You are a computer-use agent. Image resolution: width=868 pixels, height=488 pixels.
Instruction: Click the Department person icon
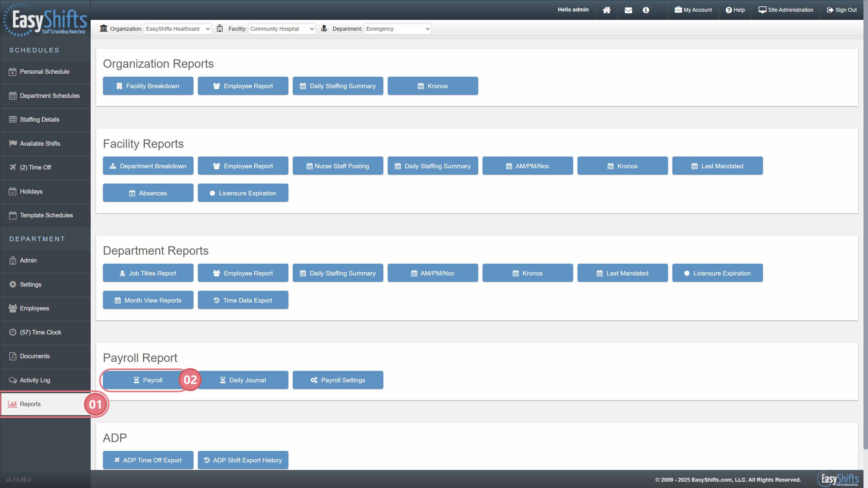[x=324, y=28]
